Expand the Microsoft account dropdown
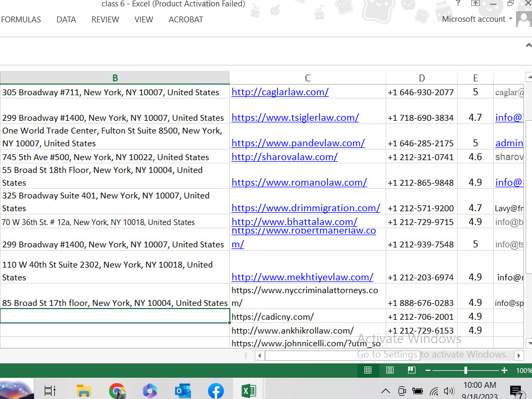This screenshot has height=399, width=532. point(477,19)
